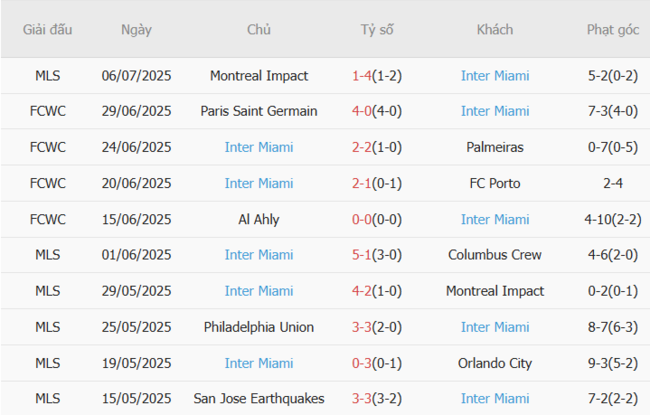650x415 pixels.
Task: Click the Al Ahly home team link
Action: (x=259, y=219)
